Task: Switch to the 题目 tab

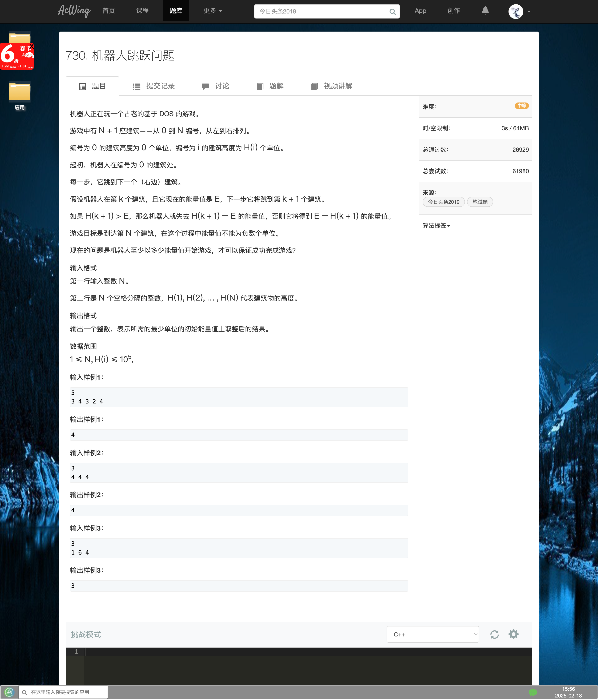Action: tap(92, 86)
